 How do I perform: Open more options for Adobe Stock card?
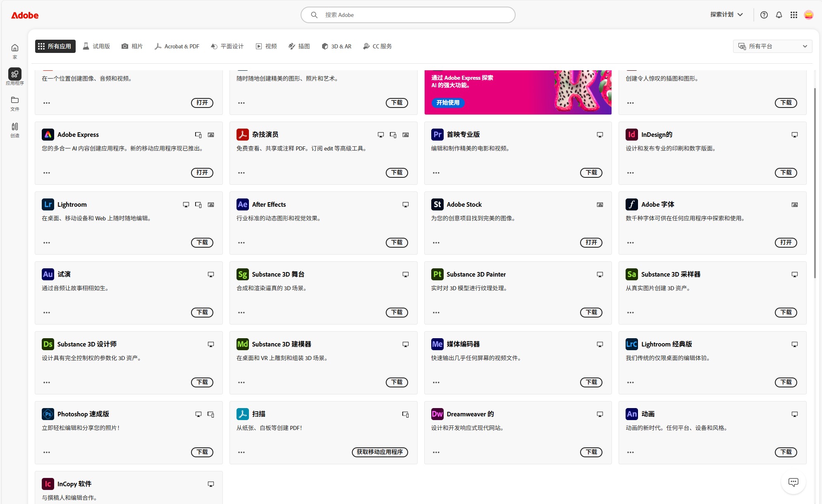point(436,243)
